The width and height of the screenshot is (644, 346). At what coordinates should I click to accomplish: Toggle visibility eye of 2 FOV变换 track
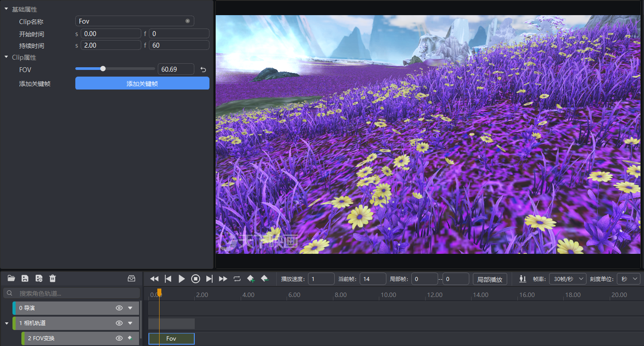(x=119, y=338)
